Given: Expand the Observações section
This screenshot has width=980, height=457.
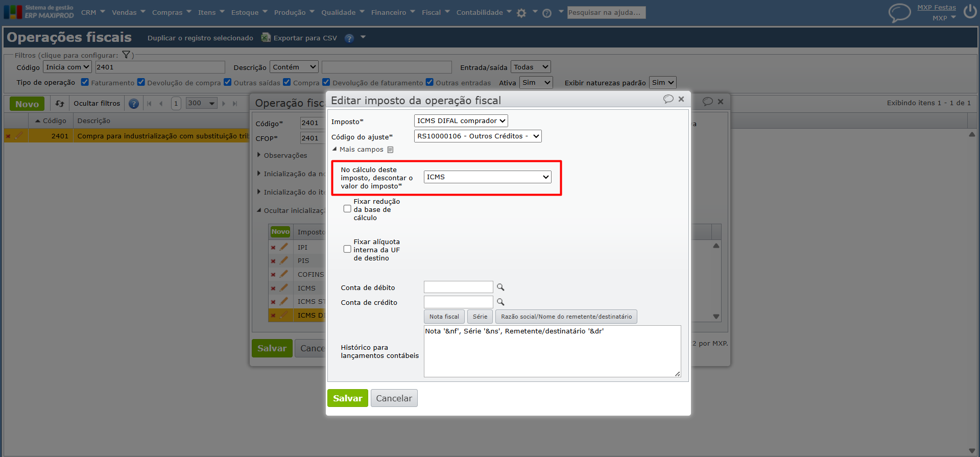Looking at the screenshot, I should (x=259, y=155).
